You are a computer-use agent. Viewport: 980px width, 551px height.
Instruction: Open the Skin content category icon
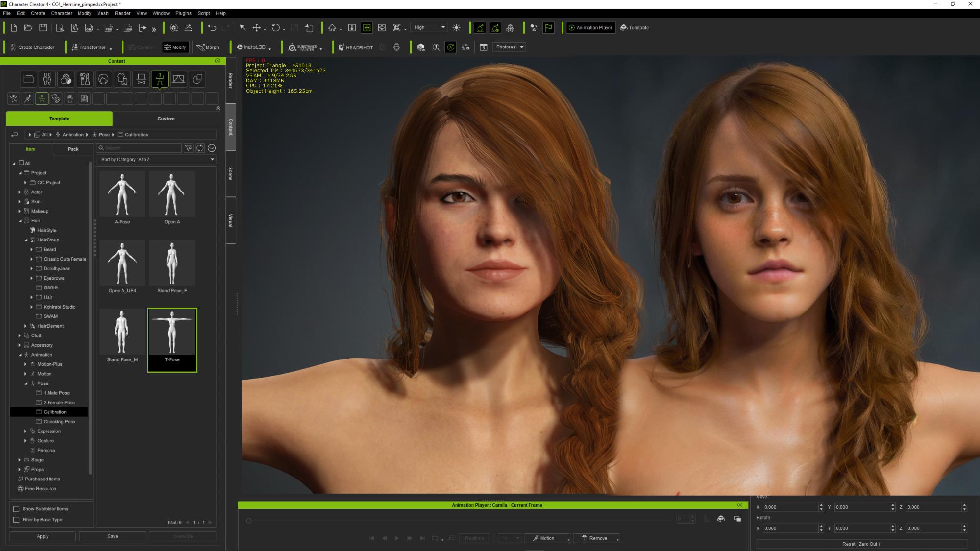(x=66, y=79)
